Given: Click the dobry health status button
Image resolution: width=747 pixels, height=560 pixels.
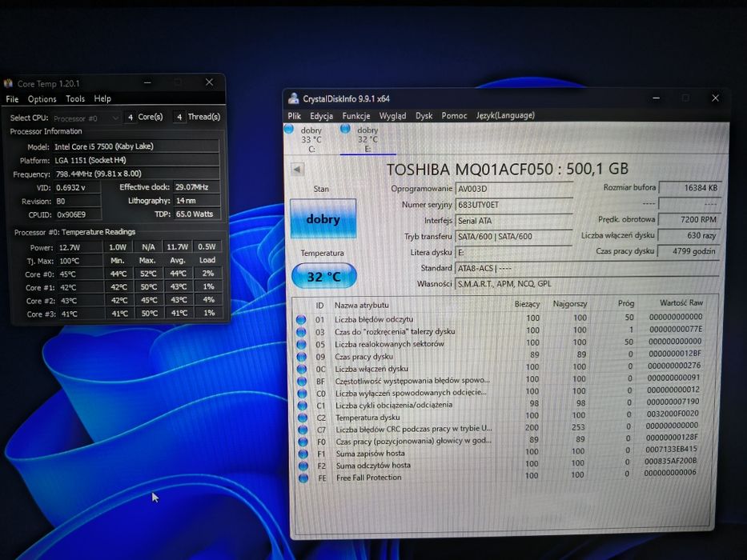Looking at the screenshot, I should click(323, 218).
